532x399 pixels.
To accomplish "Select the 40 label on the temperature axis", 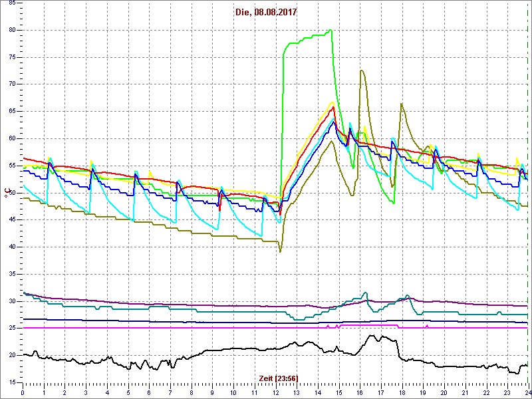I will click(11, 247).
